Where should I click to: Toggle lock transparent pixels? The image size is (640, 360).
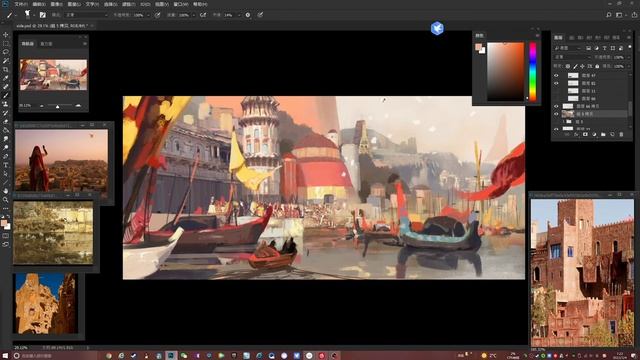[x=567, y=66]
